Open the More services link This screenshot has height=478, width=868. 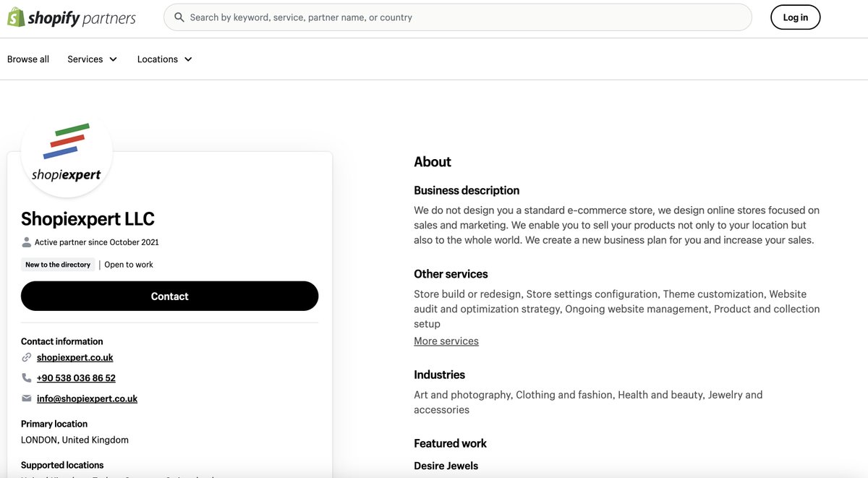coord(446,340)
